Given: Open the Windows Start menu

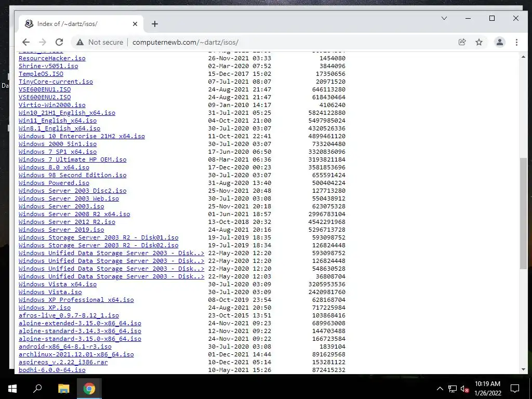Looking at the screenshot, I should 12,389.
